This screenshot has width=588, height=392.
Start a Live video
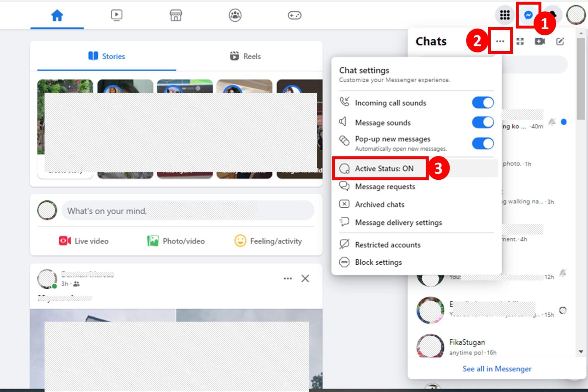pyautogui.click(x=84, y=241)
